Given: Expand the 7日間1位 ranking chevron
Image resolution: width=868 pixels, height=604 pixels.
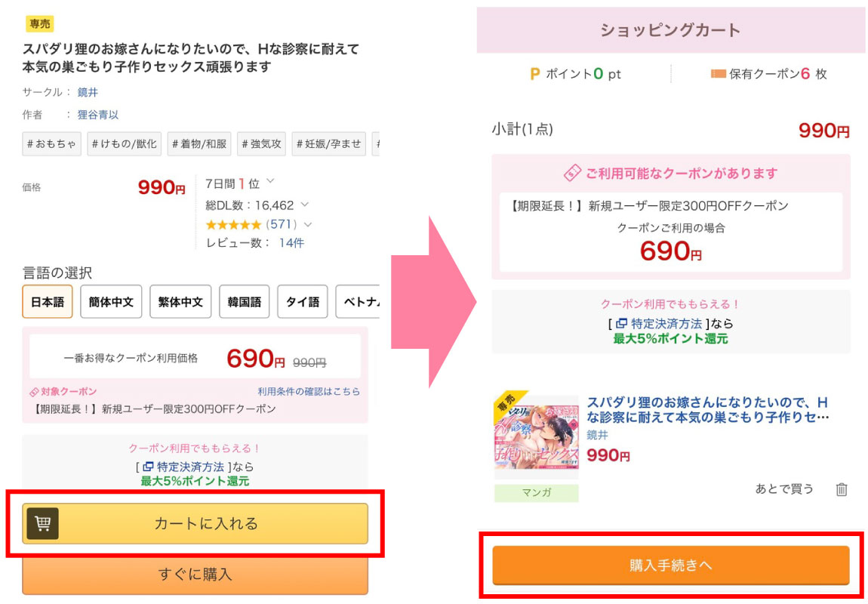Looking at the screenshot, I should (x=270, y=182).
